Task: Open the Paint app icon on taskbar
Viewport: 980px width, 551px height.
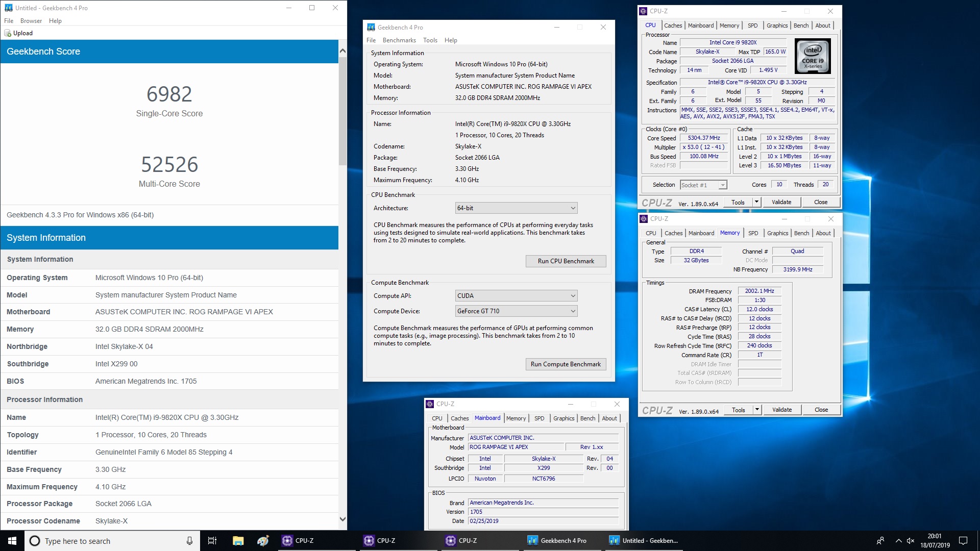Action: (x=263, y=541)
